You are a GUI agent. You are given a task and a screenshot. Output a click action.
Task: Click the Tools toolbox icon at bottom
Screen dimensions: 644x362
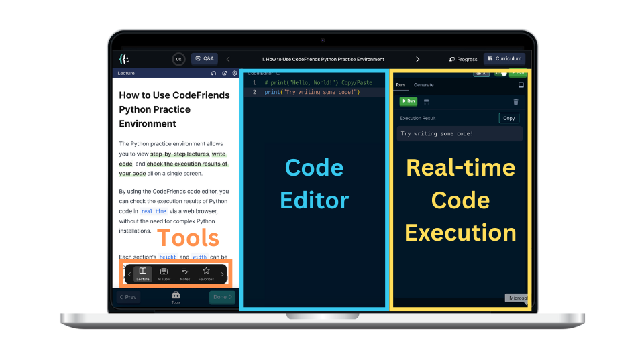(x=176, y=298)
